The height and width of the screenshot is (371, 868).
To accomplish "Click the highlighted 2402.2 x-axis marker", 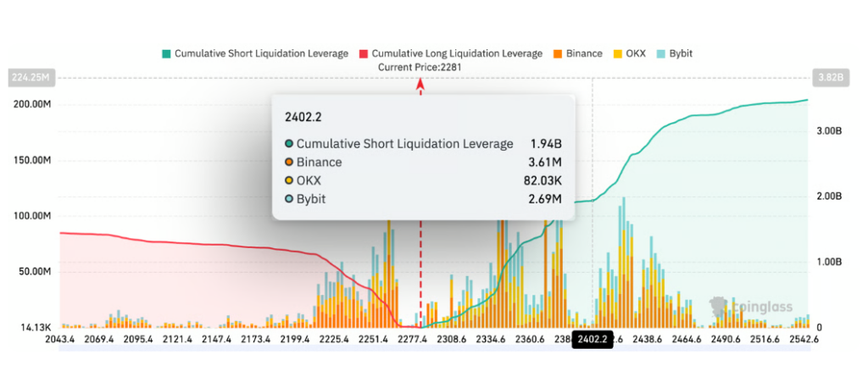I will [x=592, y=340].
